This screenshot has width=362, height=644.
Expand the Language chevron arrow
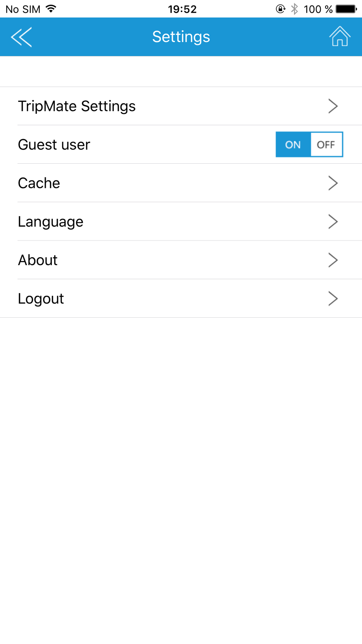tap(333, 221)
